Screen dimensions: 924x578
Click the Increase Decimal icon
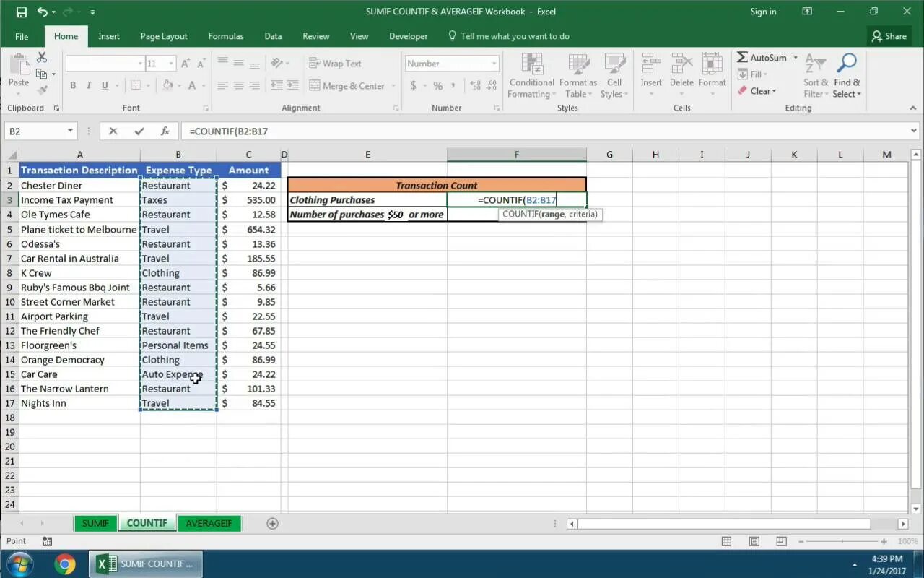pos(475,85)
